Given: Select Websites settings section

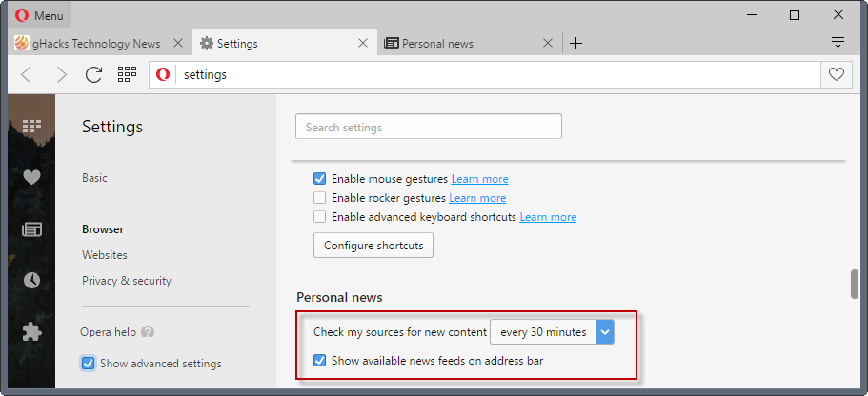Looking at the screenshot, I should 105,255.
